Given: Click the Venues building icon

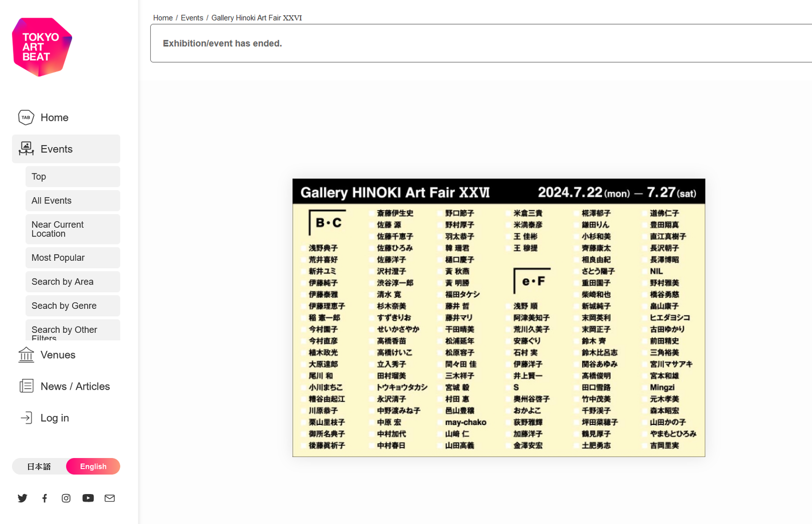Looking at the screenshot, I should click(26, 355).
